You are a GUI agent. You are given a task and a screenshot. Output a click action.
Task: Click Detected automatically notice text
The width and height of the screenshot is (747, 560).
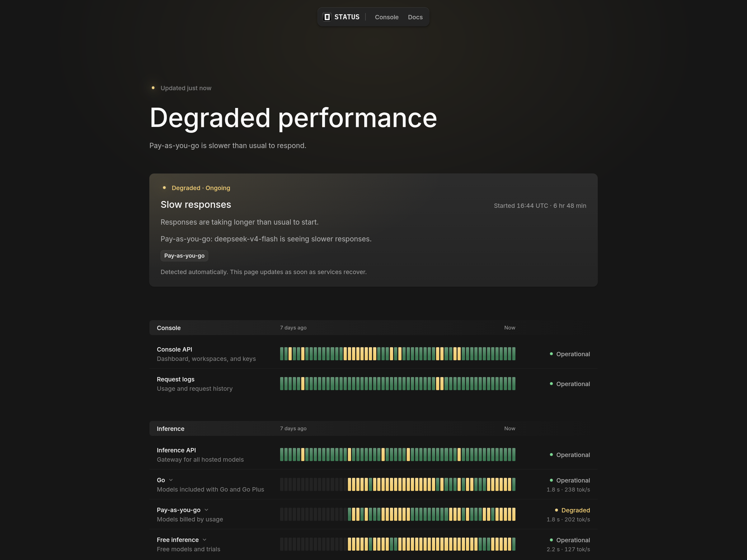click(x=264, y=272)
